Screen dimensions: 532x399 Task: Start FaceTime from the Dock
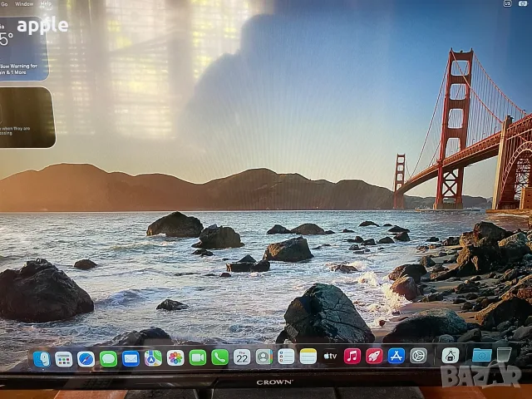pos(198,357)
